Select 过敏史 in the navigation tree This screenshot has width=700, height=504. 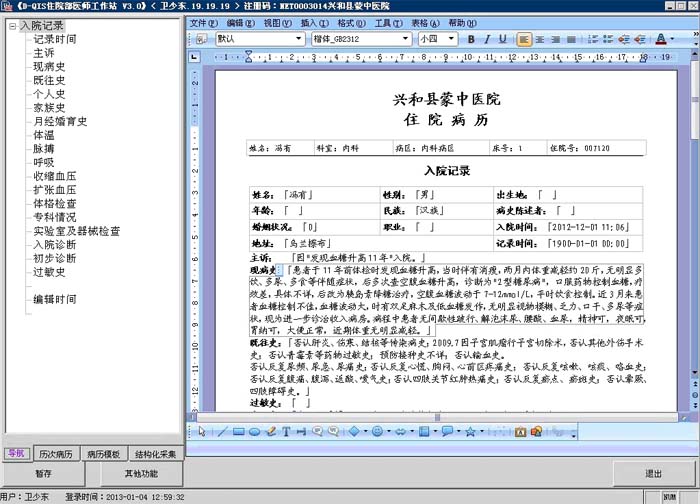(49, 272)
